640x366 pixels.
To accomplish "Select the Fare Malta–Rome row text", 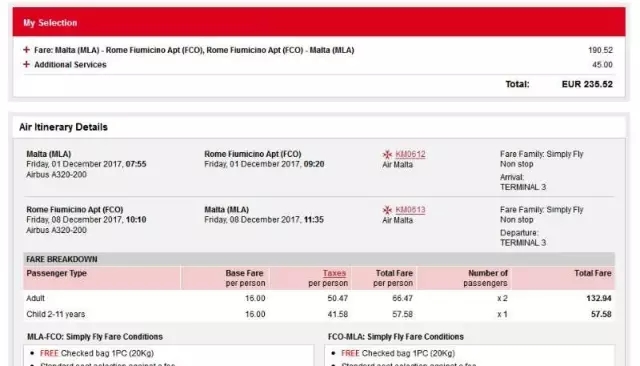I will pos(194,50).
